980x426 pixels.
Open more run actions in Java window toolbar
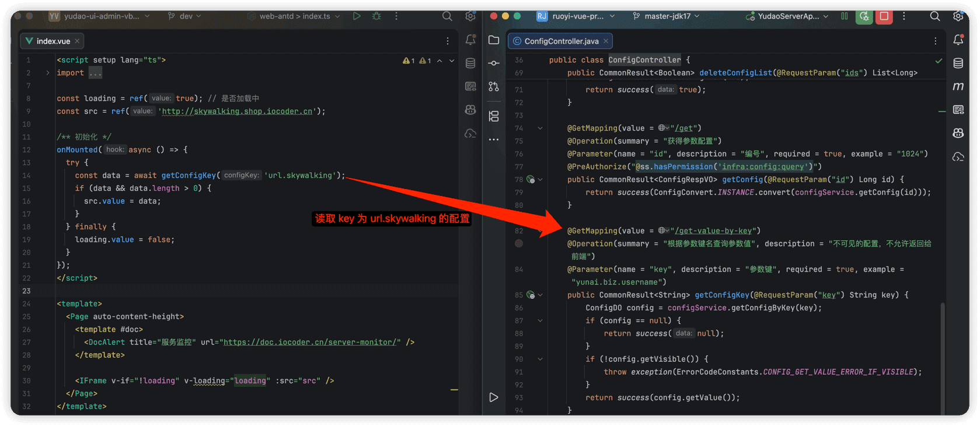[x=904, y=16]
